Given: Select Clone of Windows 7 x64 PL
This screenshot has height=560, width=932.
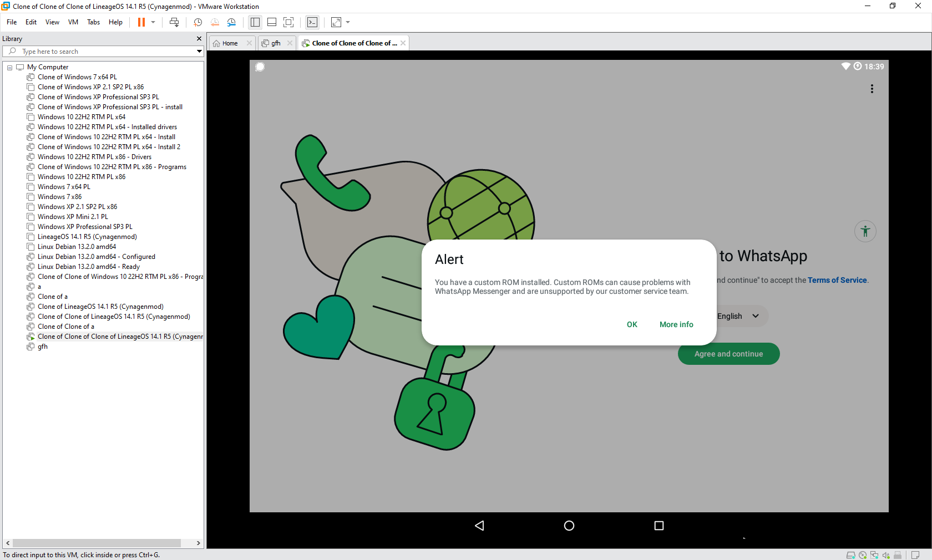Looking at the screenshot, I should click(x=77, y=77).
